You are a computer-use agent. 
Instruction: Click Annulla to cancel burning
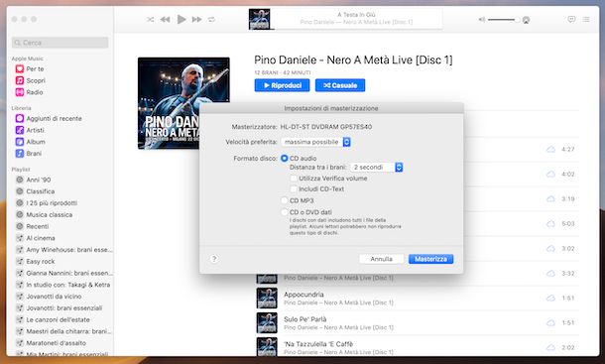[381, 259]
